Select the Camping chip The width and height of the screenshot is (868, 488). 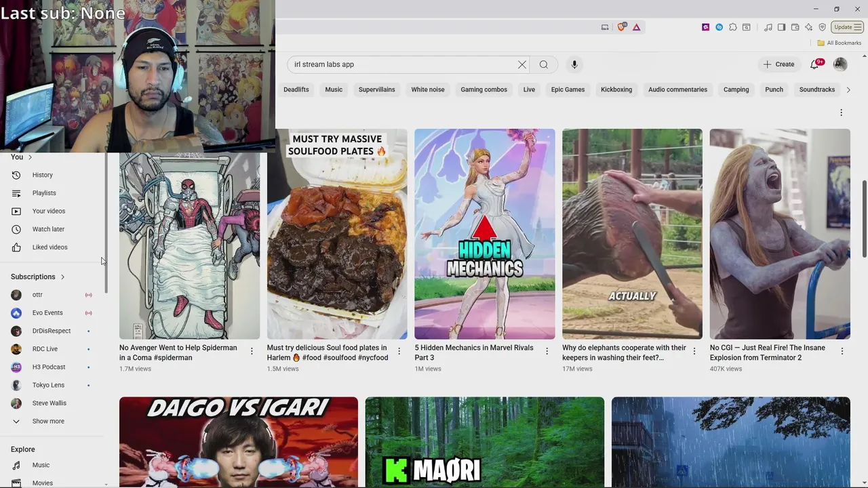(736, 89)
